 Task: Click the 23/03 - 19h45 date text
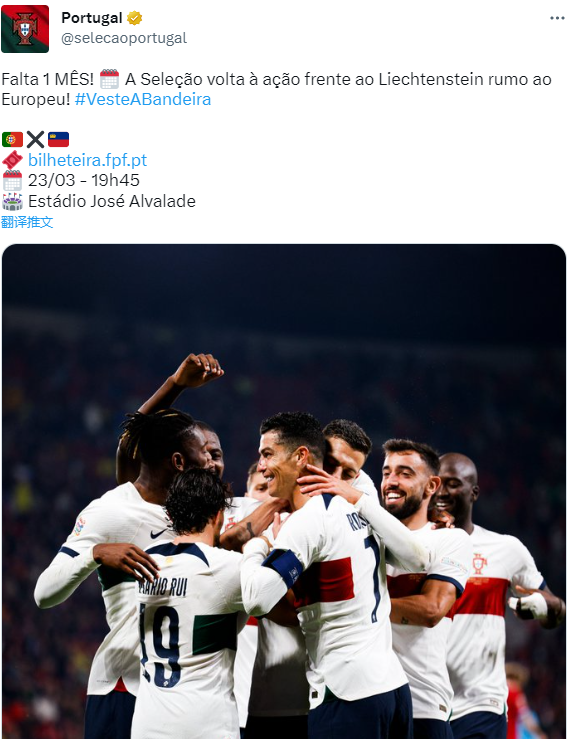[x=84, y=181]
